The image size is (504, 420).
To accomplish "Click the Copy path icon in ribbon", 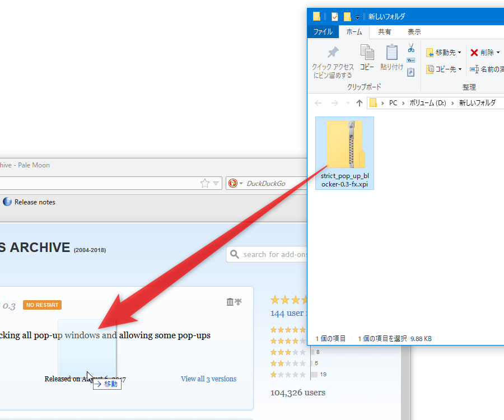I will [411, 60].
